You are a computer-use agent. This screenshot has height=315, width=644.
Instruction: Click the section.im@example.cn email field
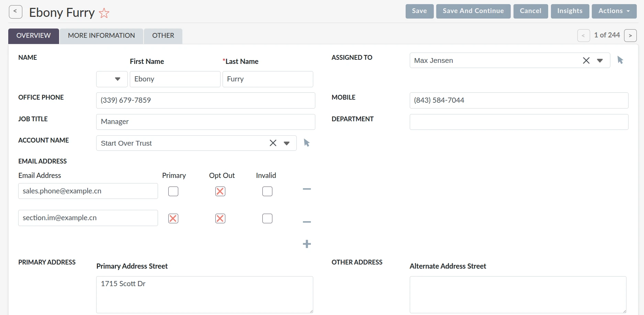pyautogui.click(x=88, y=218)
